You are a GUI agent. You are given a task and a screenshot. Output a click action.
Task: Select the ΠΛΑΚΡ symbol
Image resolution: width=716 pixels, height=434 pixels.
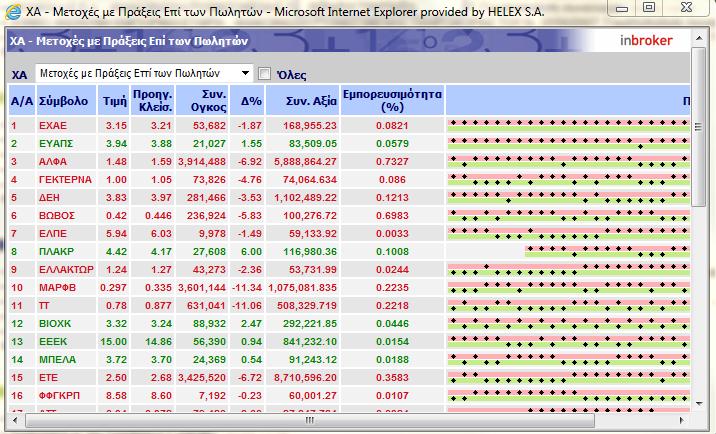click(56, 251)
